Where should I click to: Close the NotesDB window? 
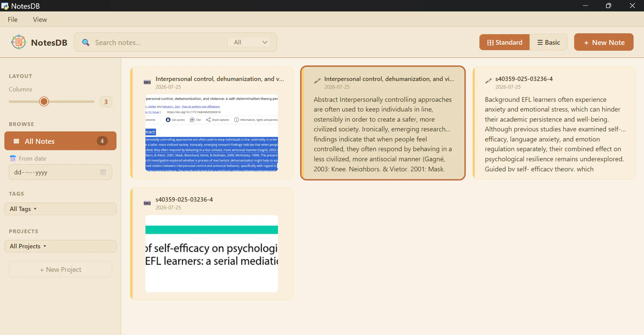click(x=632, y=6)
